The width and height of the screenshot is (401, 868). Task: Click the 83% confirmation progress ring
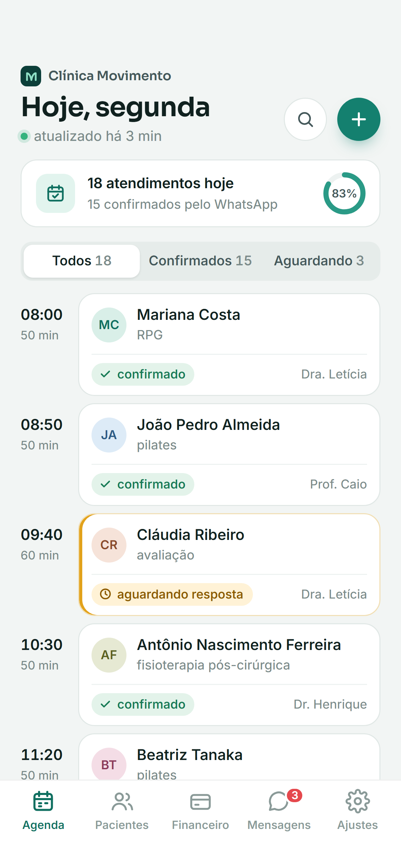coord(344,193)
